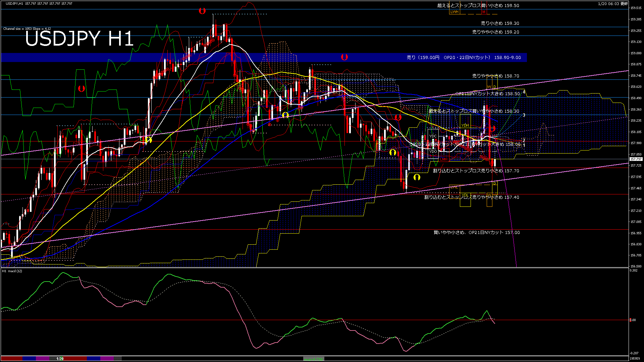Click the red down arrow above the chart's highest candle
Viewport: 644px width, 362px height.
tap(202, 11)
